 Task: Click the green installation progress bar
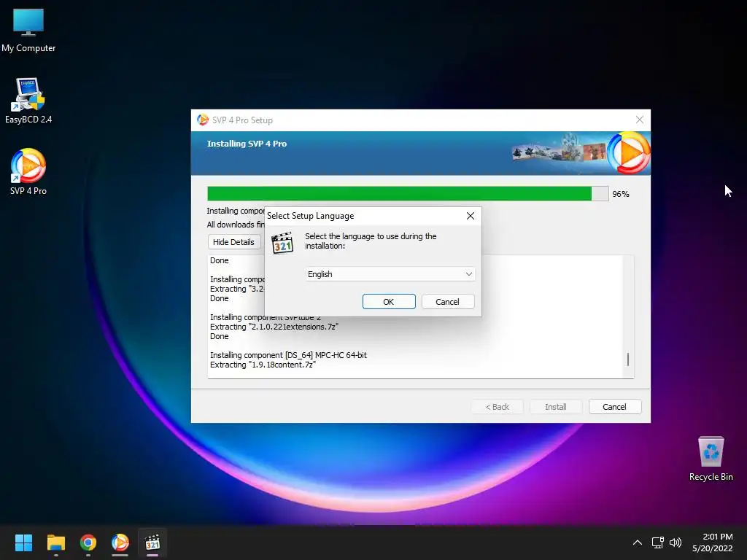click(x=408, y=194)
